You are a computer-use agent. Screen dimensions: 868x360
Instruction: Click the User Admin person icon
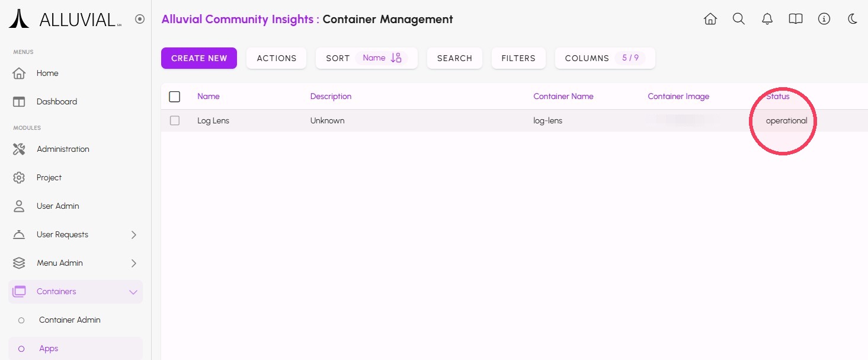(19, 206)
